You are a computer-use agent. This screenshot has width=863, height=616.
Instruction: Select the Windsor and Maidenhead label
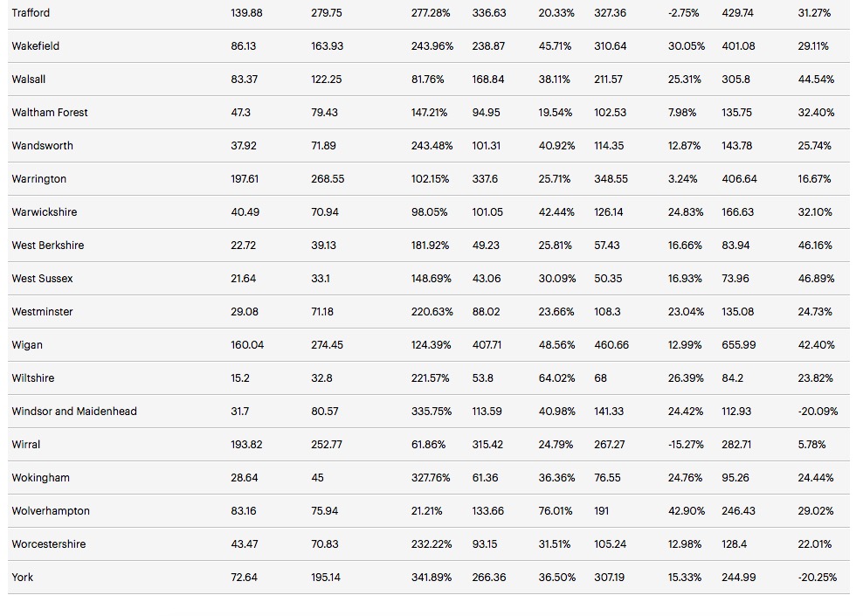(x=74, y=412)
